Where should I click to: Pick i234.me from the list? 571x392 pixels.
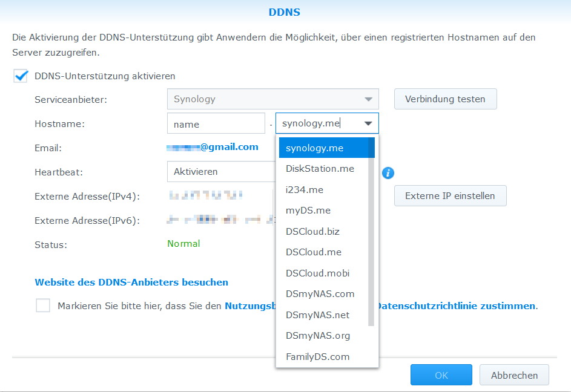coord(324,189)
